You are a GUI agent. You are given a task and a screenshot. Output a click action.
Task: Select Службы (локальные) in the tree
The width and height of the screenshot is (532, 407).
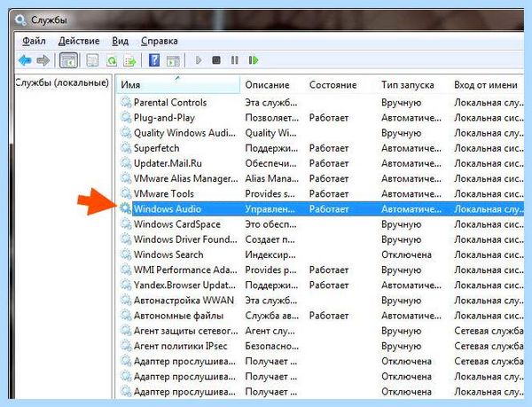pyautogui.click(x=62, y=82)
